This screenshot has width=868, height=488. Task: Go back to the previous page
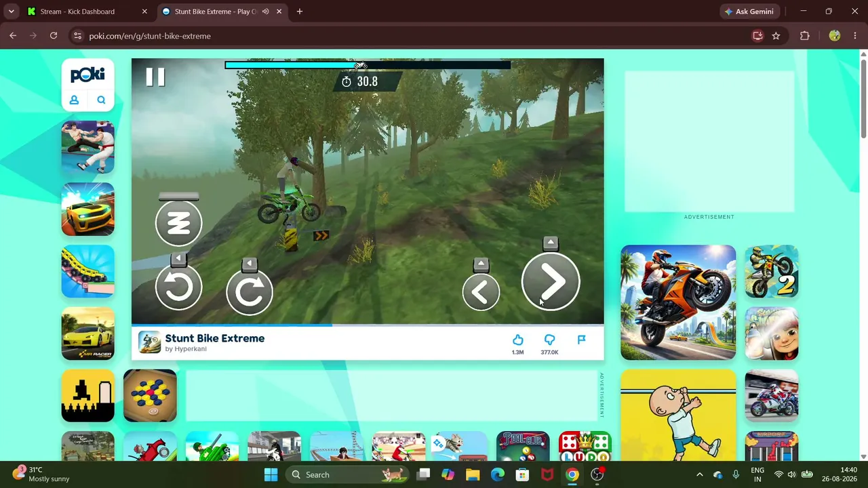coord(13,36)
